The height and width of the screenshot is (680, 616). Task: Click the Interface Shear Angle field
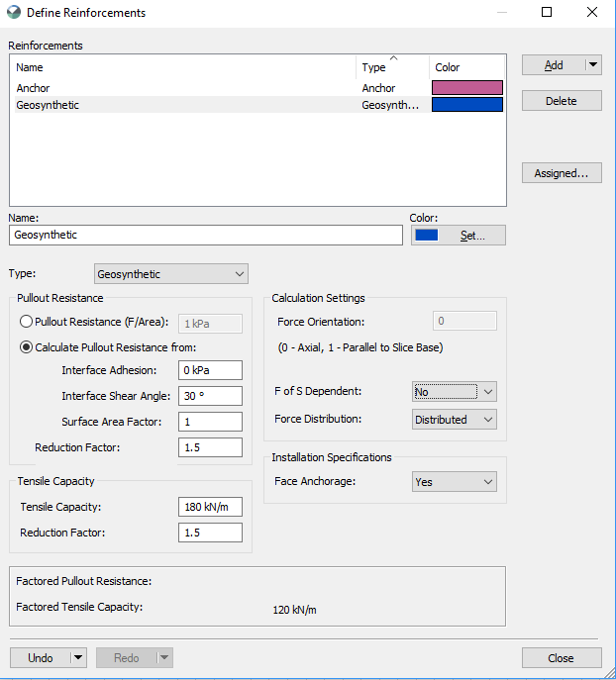coord(210,396)
